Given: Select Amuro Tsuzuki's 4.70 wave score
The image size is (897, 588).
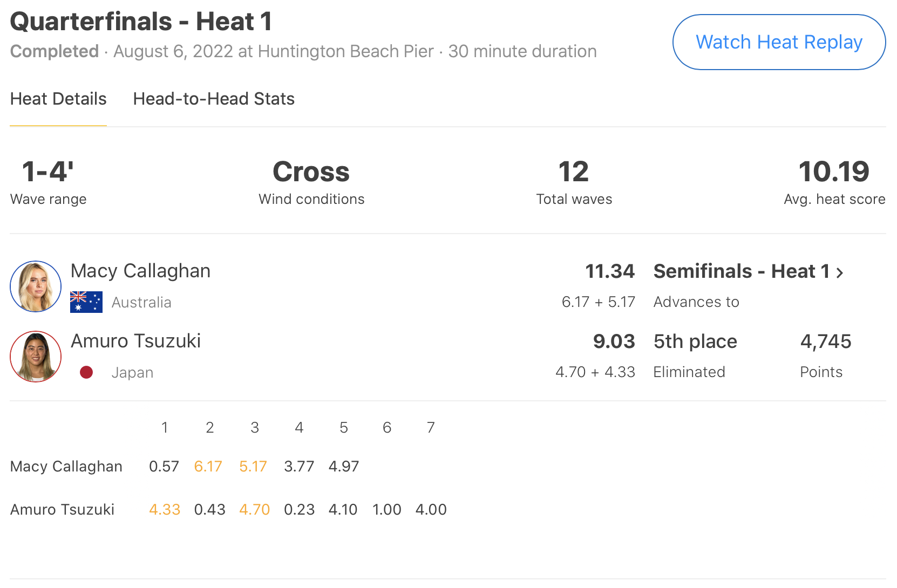Looking at the screenshot, I should (254, 509).
